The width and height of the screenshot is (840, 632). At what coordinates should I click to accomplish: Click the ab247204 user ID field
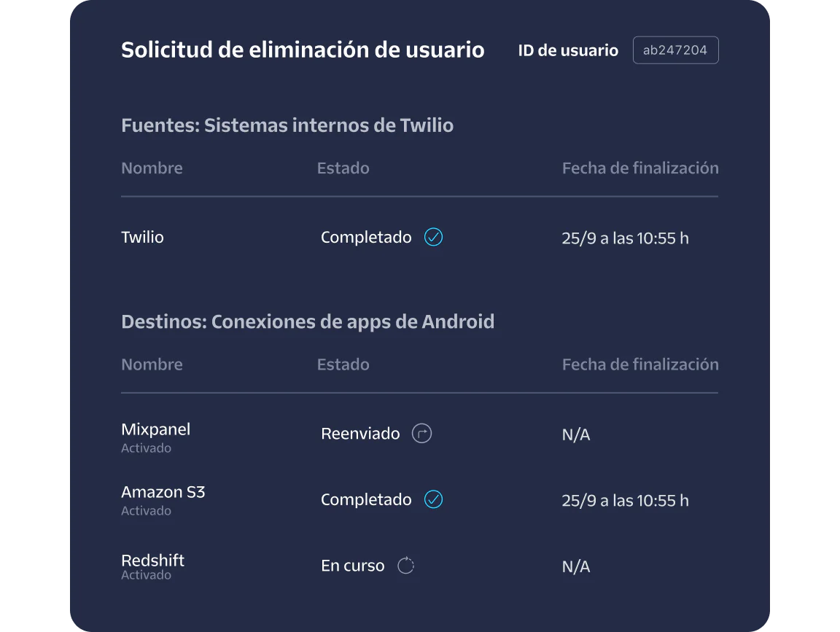pos(675,50)
